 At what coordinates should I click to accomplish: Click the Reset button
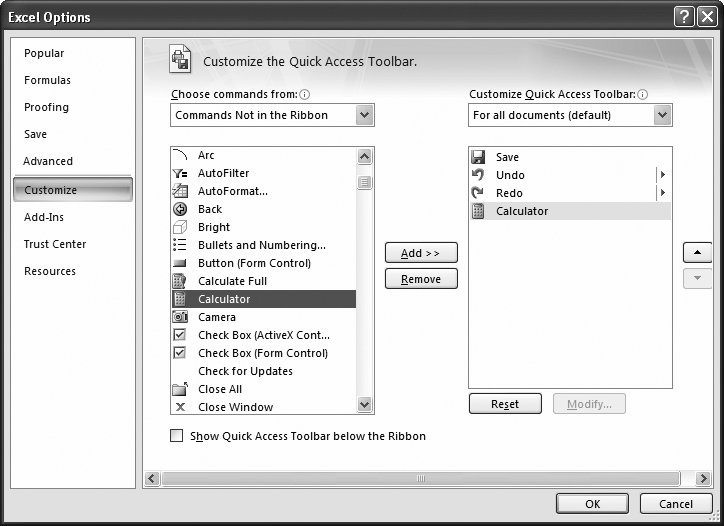(x=505, y=404)
